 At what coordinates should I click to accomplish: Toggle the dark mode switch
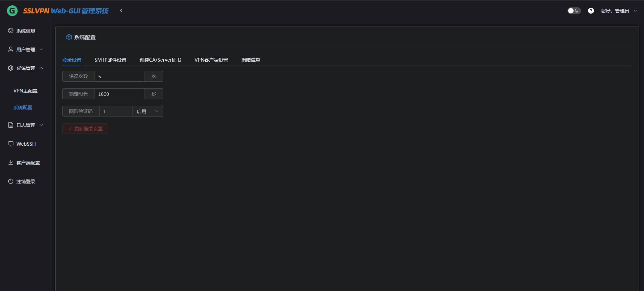[574, 11]
